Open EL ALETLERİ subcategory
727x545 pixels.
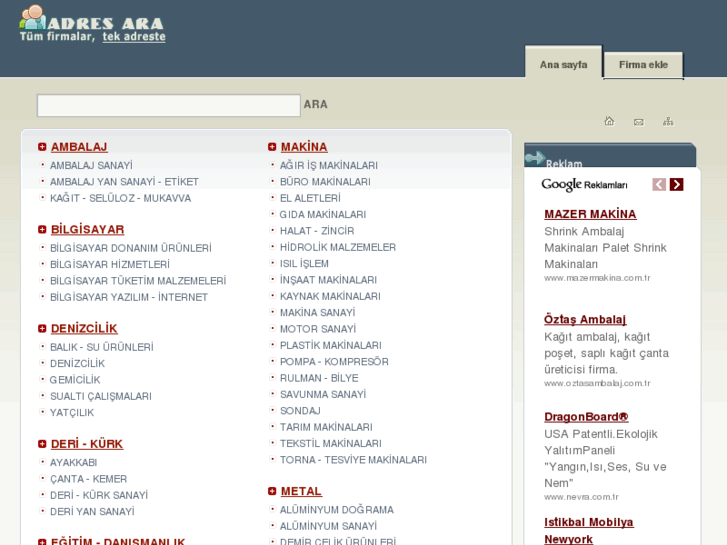click(310, 198)
